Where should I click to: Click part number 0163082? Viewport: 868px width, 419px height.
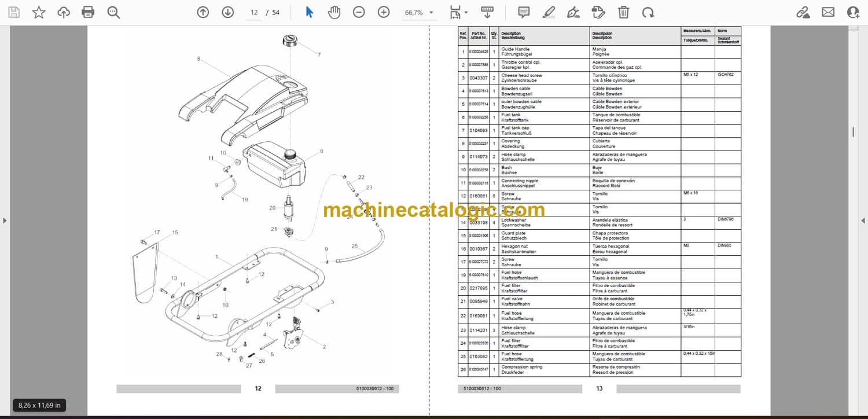479,356
